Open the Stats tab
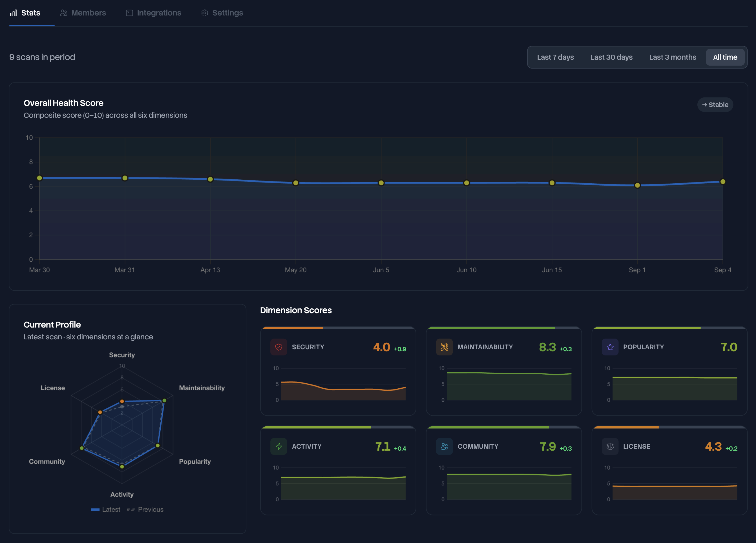 (32, 13)
